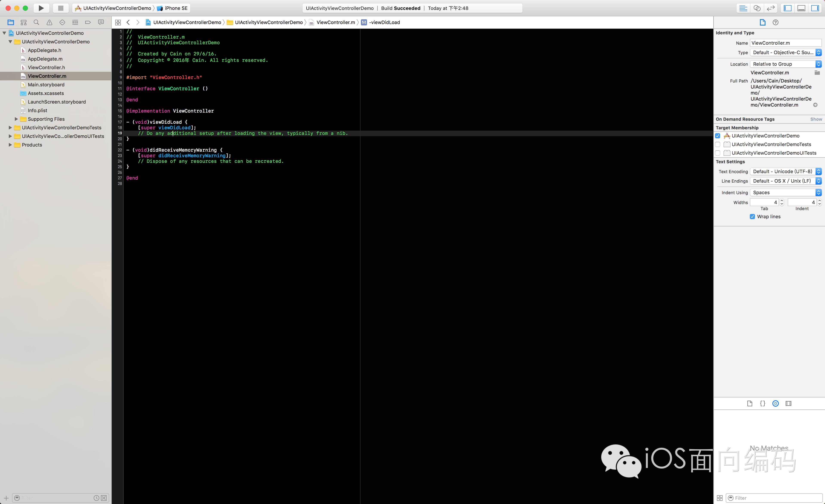Click Show next to On Demand Resource Tags
Screen dimensions: 825x504
point(816,119)
